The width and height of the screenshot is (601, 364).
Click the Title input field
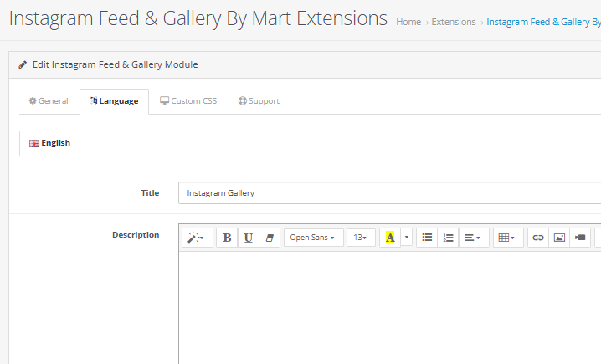click(x=389, y=193)
